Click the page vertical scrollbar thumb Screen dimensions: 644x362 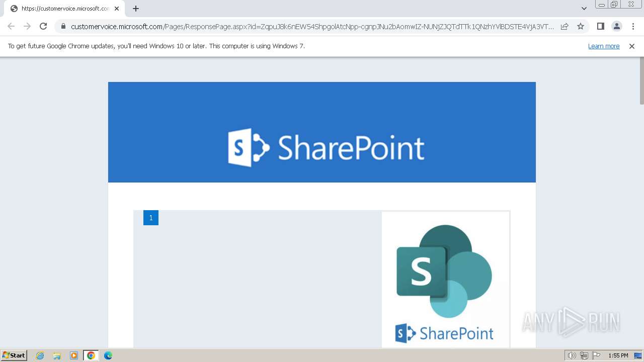pos(641,80)
